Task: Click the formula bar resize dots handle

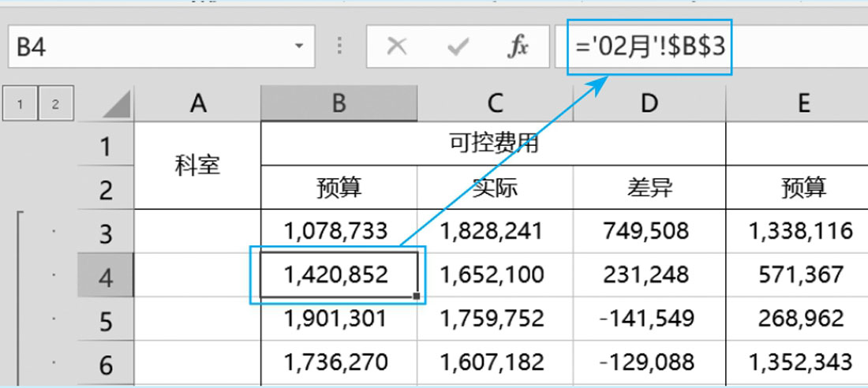Action: tap(340, 46)
